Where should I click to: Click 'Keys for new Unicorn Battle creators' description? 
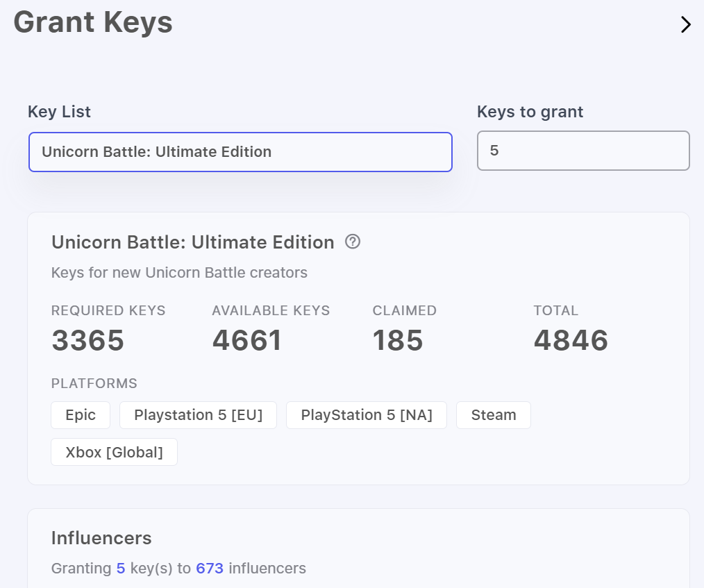pyautogui.click(x=179, y=272)
